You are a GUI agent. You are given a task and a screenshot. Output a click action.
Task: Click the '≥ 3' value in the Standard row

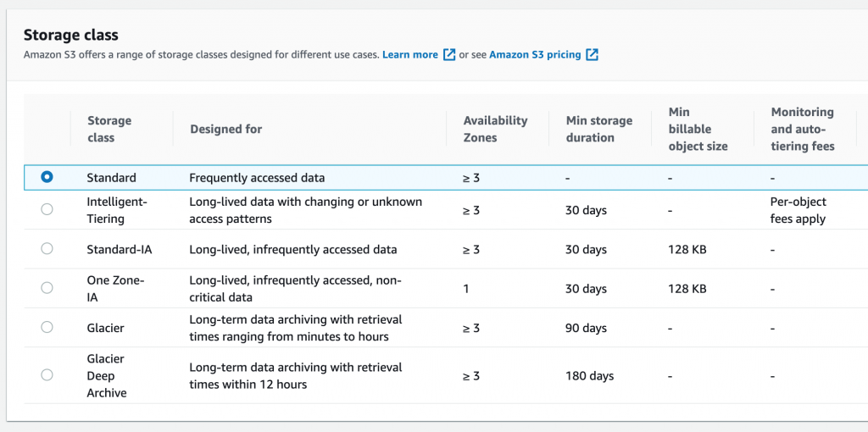[471, 178]
